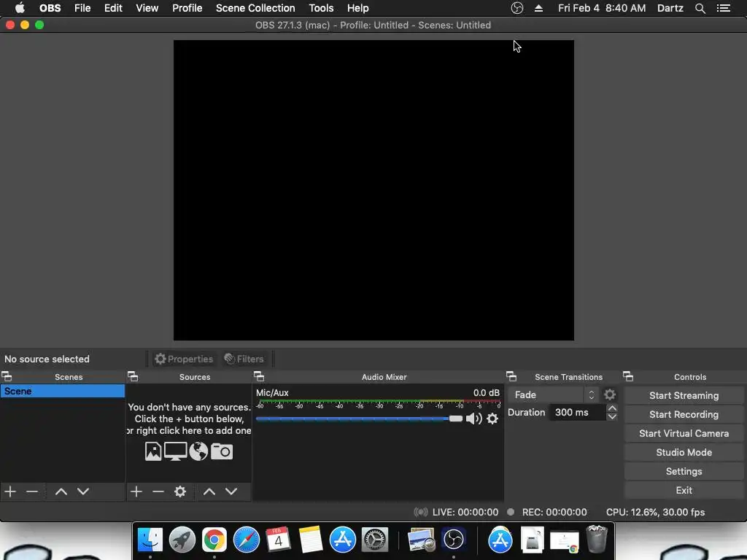This screenshot has width=747, height=560.
Task: Remove selected scene with minus icon
Action: (x=32, y=491)
